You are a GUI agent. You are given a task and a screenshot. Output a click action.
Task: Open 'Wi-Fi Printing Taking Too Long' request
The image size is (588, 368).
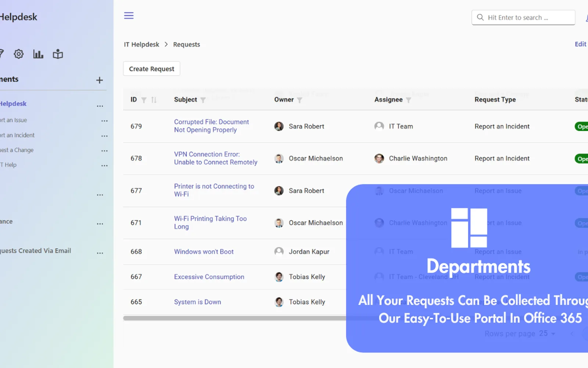[210, 223]
